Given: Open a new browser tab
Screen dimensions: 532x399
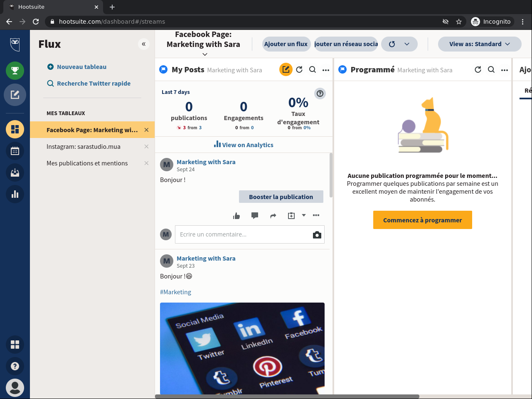Looking at the screenshot, I should pos(112,7).
